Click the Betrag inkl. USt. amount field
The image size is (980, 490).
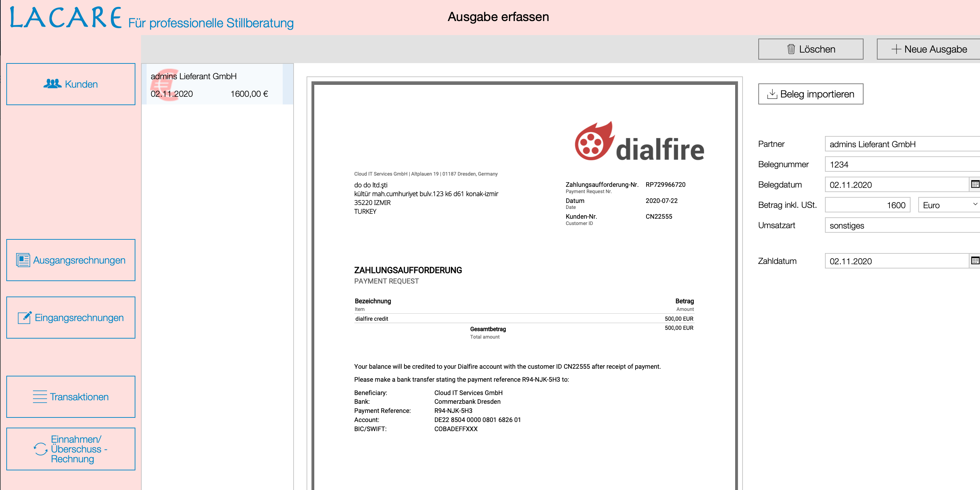(x=867, y=205)
